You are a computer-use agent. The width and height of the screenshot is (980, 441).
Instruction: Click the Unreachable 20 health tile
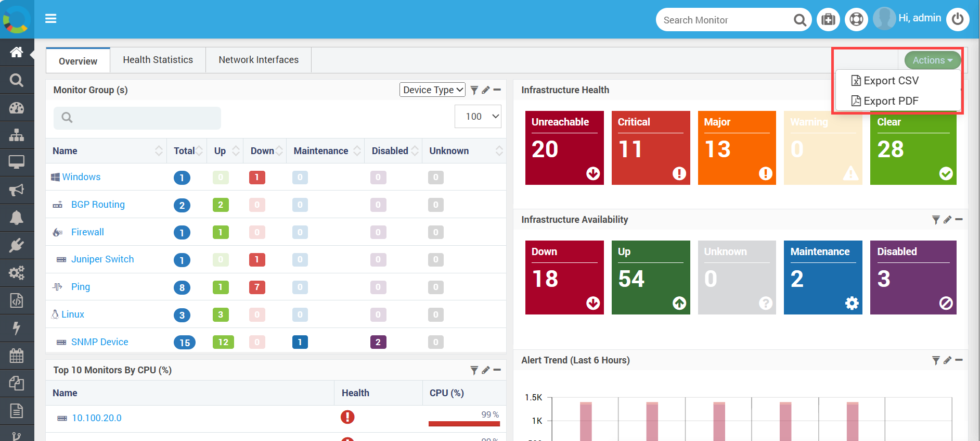pyautogui.click(x=564, y=148)
